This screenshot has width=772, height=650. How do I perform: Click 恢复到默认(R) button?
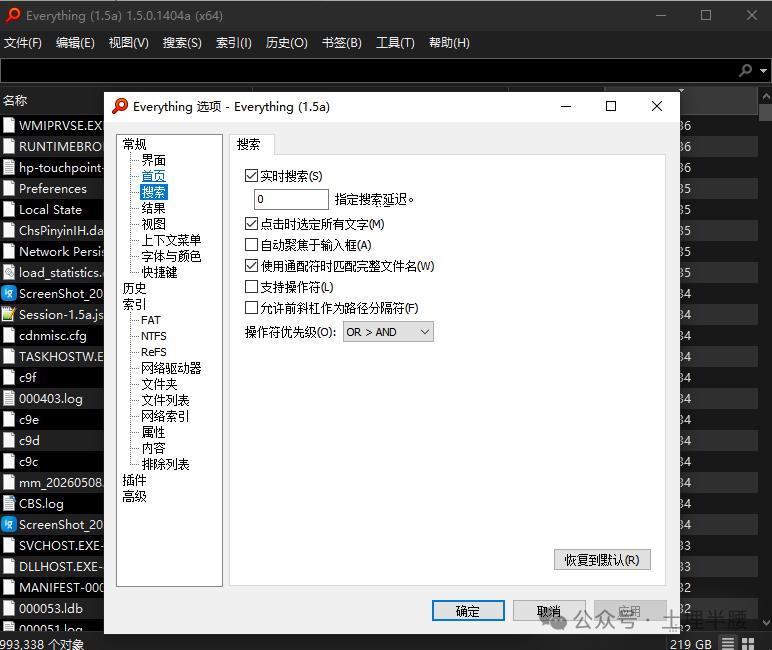click(x=602, y=559)
